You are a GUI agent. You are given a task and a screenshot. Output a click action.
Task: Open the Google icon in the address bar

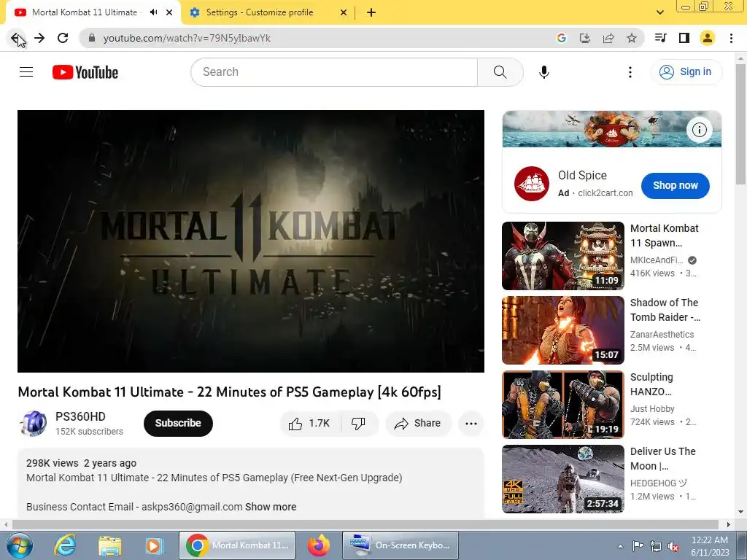click(562, 38)
